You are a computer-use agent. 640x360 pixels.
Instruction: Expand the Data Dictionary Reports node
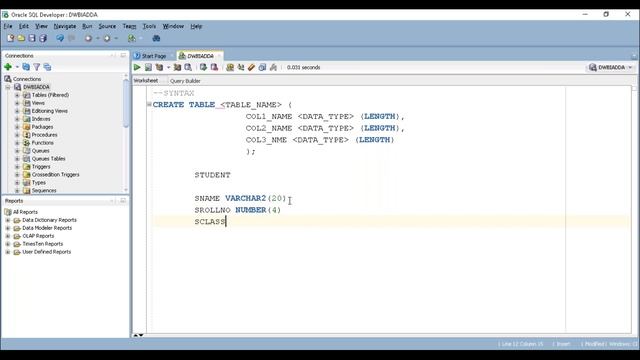[x=8, y=220]
